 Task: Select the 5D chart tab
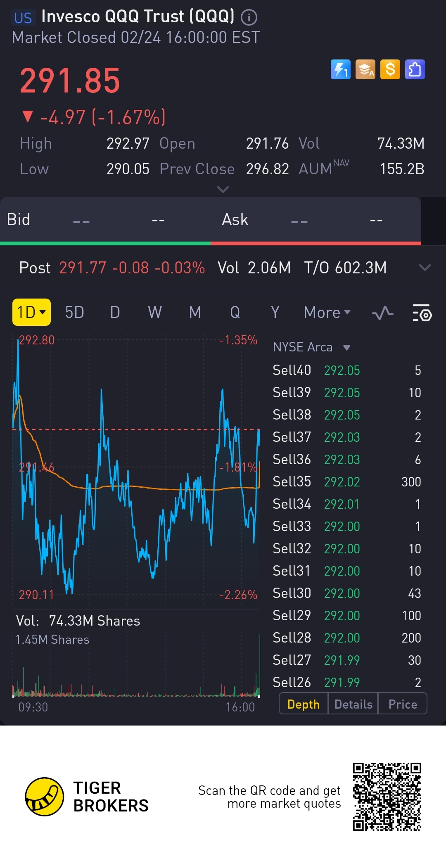click(x=75, y=313)
